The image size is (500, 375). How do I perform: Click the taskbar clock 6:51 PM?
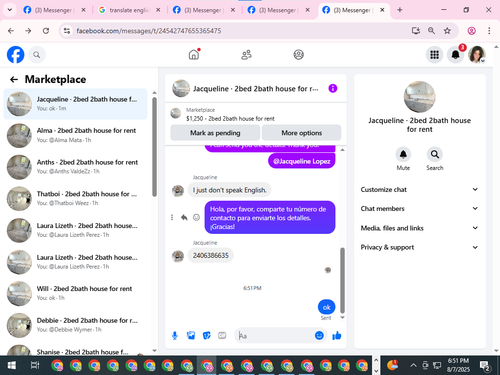458,365
